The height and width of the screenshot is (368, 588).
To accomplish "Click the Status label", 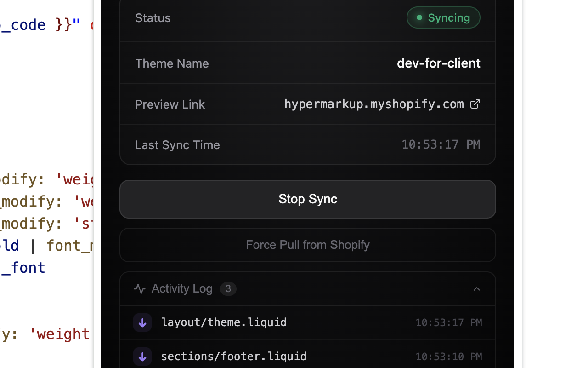I will 153,18.
